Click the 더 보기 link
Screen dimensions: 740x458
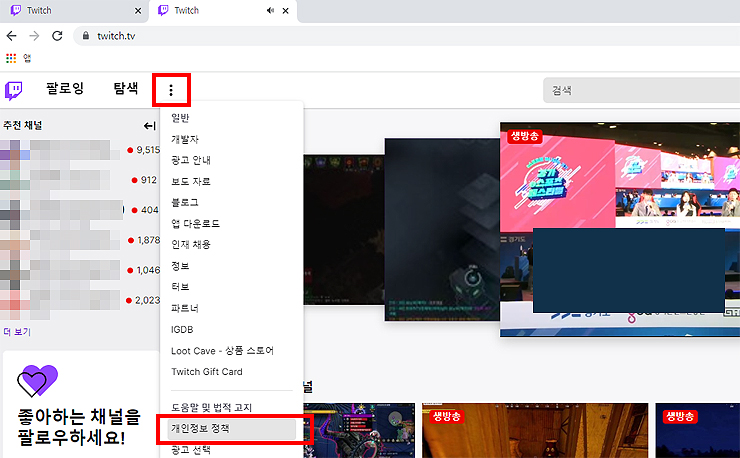click(x=17, y=332)
